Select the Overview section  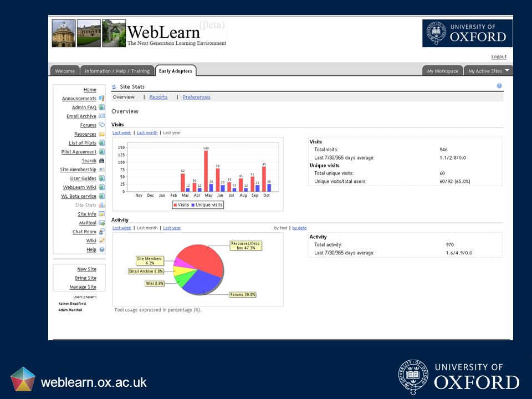(x=124, y=97)
